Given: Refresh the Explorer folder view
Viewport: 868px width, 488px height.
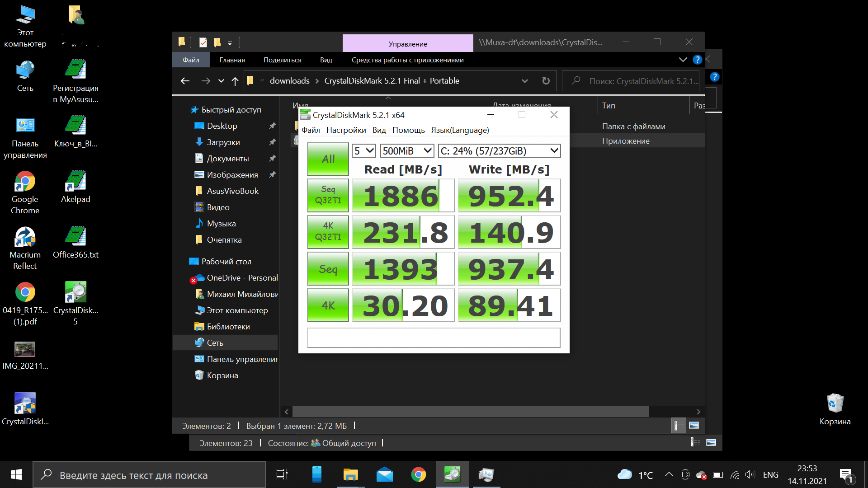Looking at the screenshot, I should [546, 81].
